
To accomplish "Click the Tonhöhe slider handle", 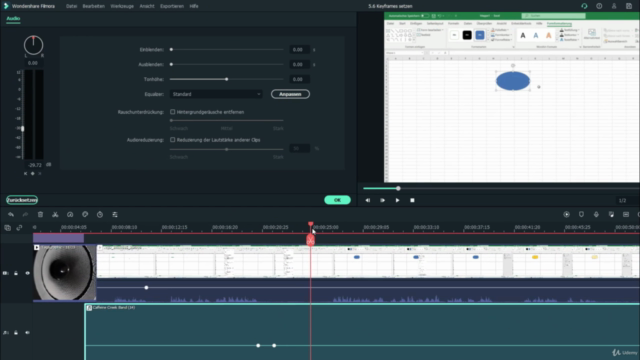I will click(x=227, y=79).
